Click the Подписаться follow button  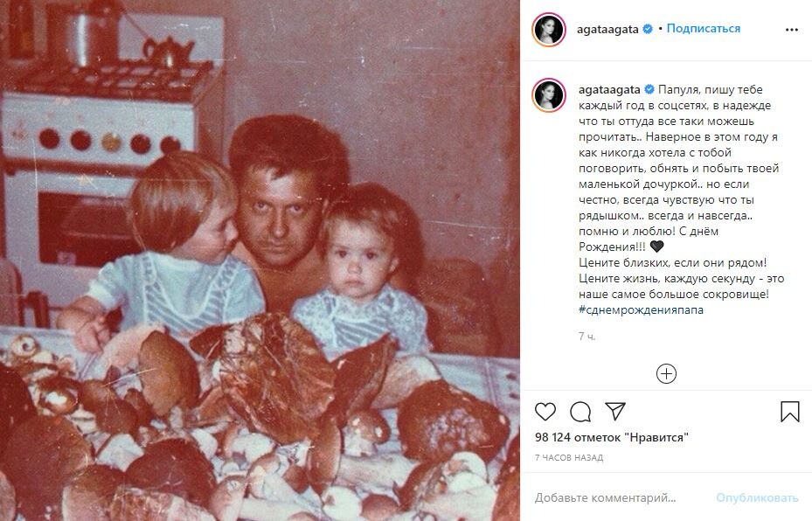pyautogui.click(x=704, y=29)
